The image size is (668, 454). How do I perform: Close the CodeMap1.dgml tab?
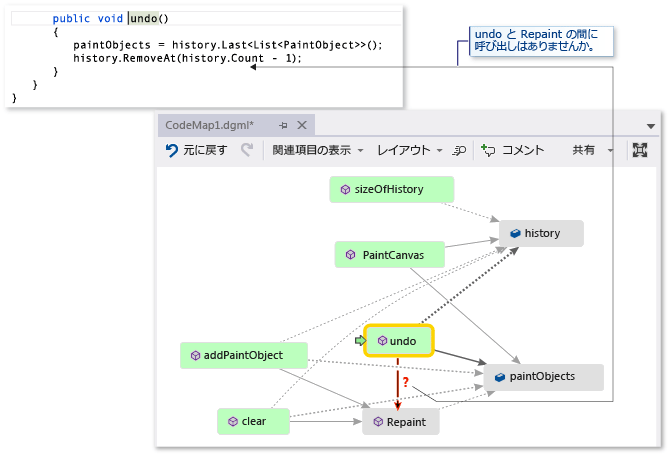[x=302, y=125]
